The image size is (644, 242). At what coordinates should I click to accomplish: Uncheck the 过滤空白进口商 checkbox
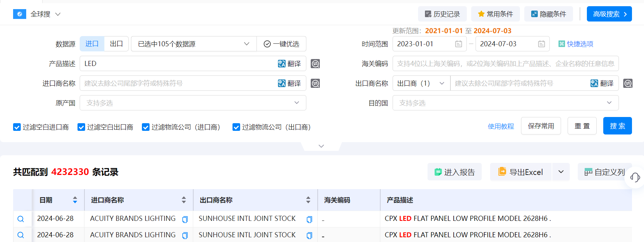tap(17, 127)
